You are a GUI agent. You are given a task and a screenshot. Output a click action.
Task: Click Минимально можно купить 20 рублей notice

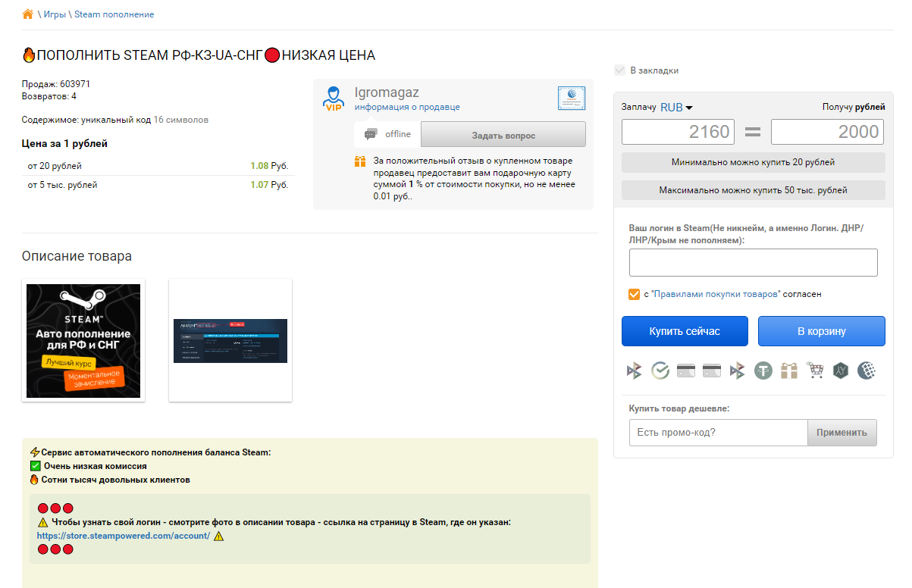point(754,162)
